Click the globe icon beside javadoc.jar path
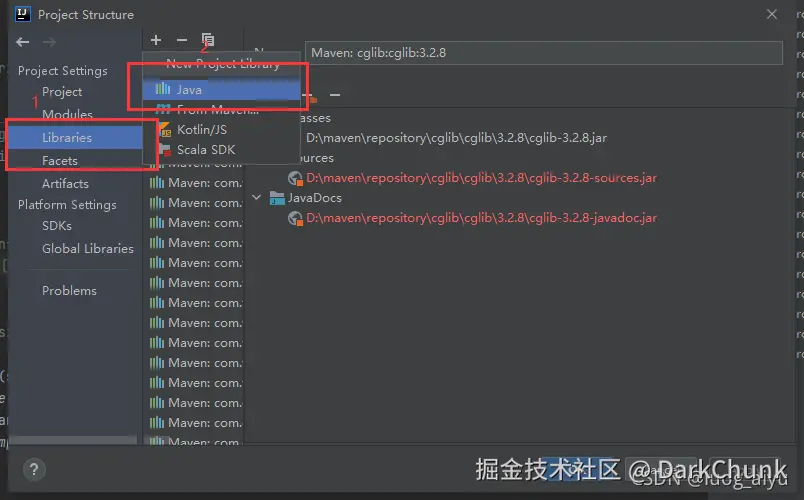 point(295,218)
